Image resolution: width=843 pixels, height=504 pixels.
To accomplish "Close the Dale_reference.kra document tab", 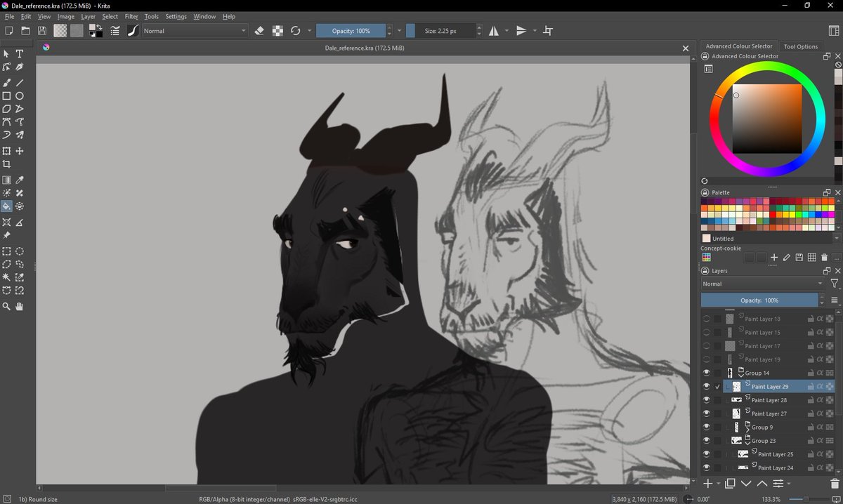I will (x=686, y=48).
